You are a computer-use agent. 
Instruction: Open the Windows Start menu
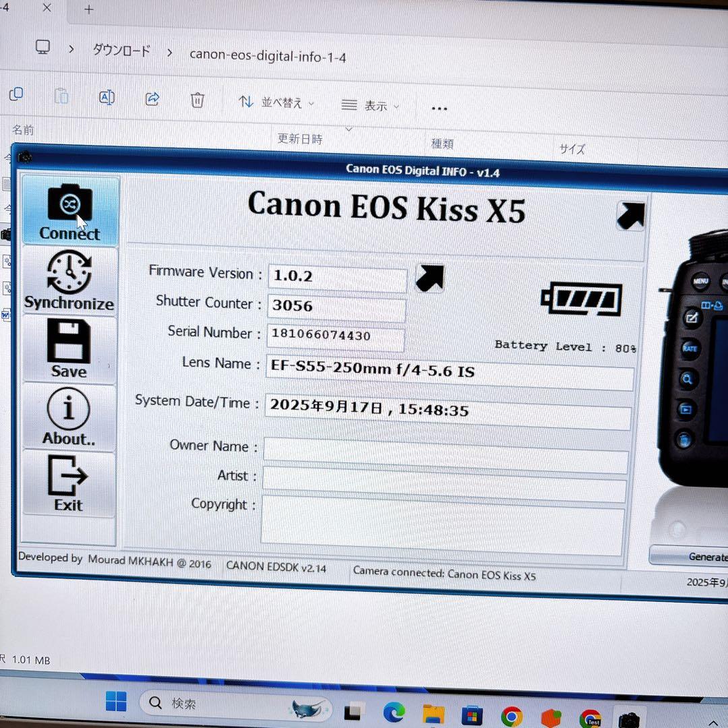tap(116, 702)
